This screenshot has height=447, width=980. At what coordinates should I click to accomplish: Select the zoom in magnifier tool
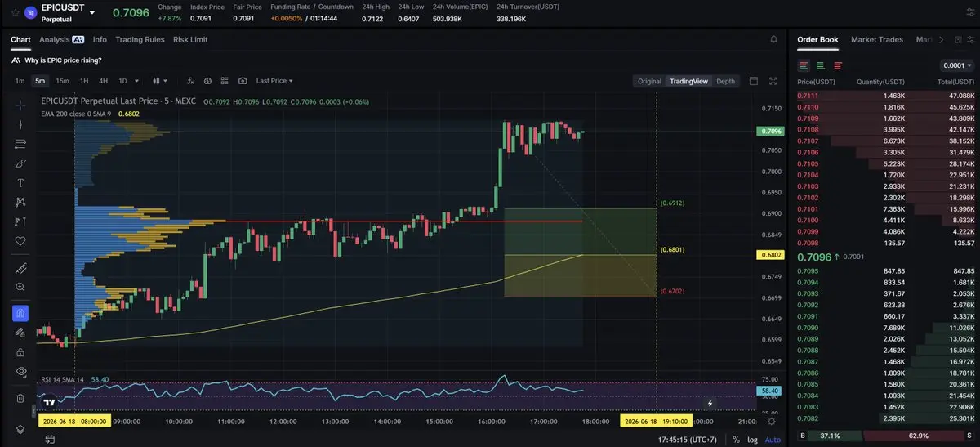point(20,287)
